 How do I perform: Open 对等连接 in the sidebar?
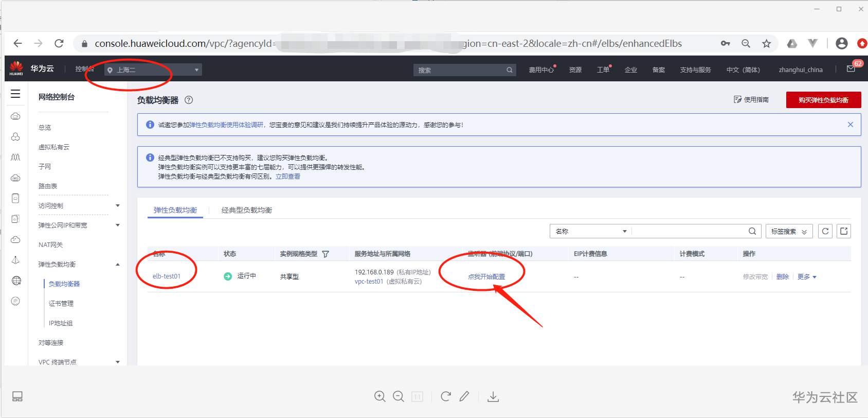point(51,343)
